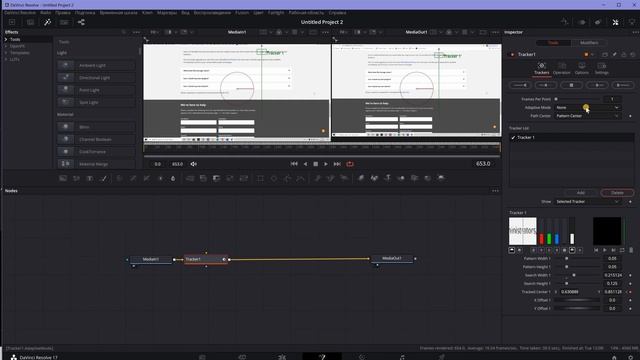This screenshot has width=640, height=360.
Task: Open the Справка menu
Action: (x=337, y=13)
